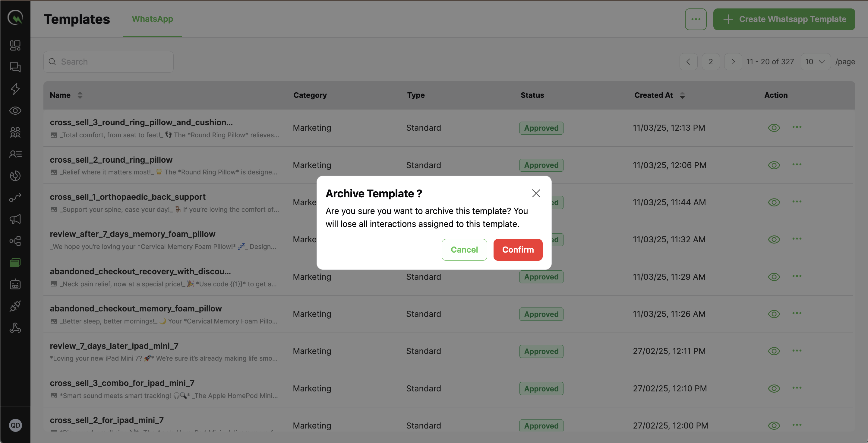Click eye icon for review_7_days_later_ipad_mini_7
The height and width of the screenshot is (443, 868).
point(774,351)
